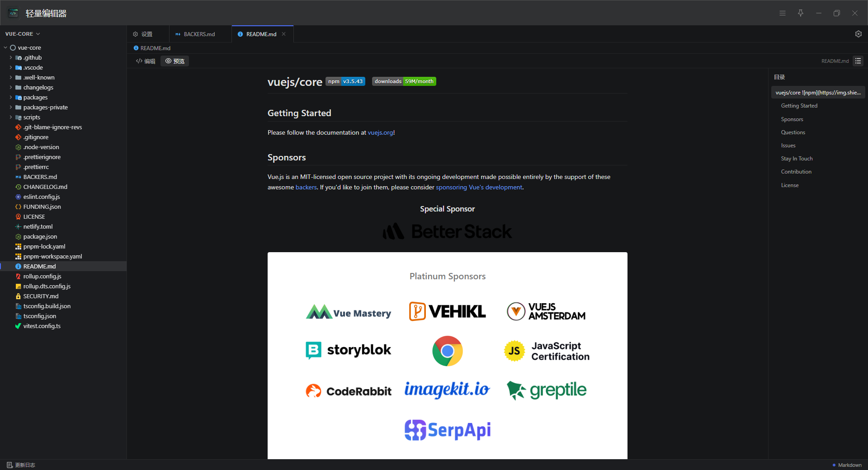Close the README.md tab
The width and height of the screenshot is (868, 470).
(x=283, y=34)
